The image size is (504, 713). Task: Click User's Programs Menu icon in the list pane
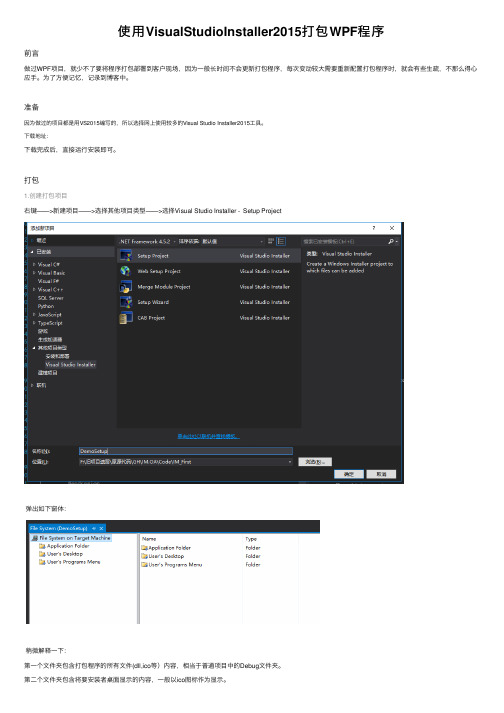click(x=145, y=565)
